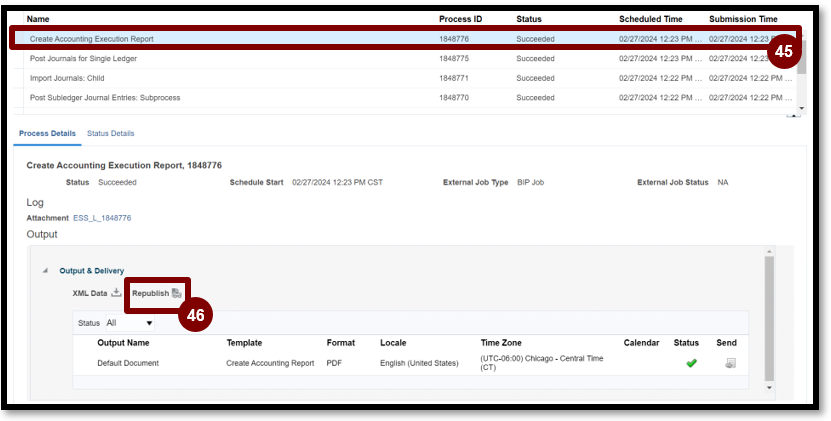Click the output panel scrollbar up arrow
831x421 pixels.
770,251
